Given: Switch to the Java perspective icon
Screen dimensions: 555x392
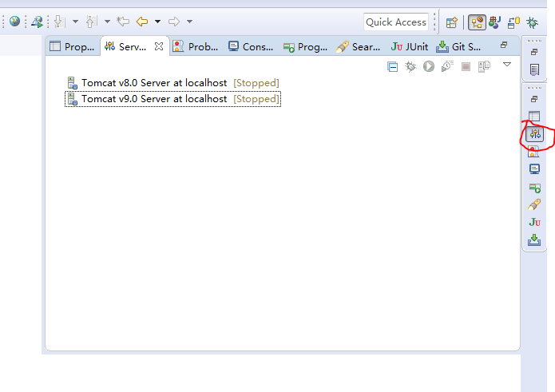Looking at the screenshot, I should point(494,22).
